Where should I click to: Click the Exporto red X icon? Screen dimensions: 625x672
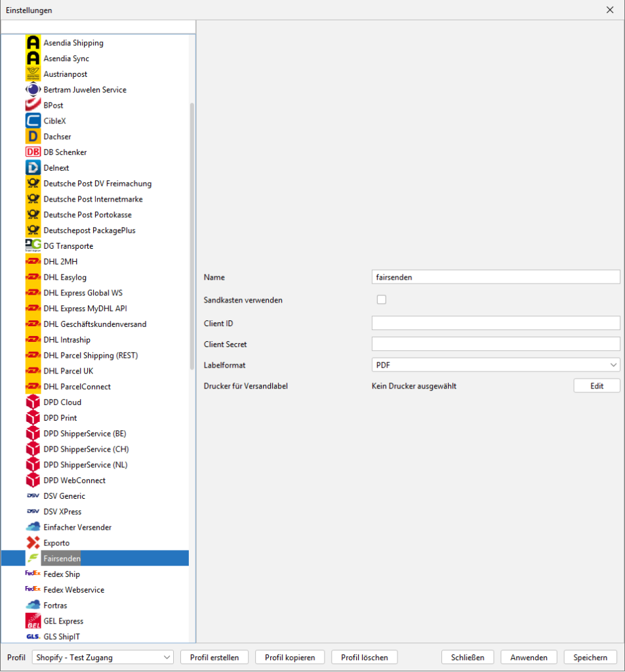click(x=33, y=543)
